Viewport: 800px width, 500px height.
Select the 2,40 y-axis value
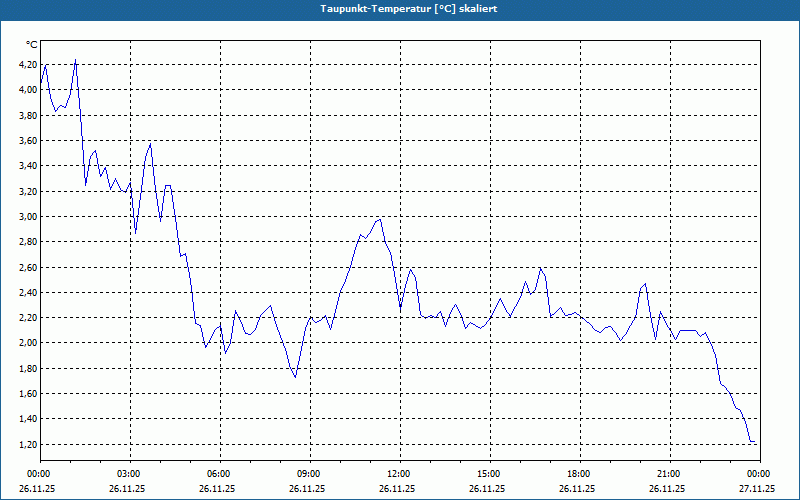tap(29, 292)
